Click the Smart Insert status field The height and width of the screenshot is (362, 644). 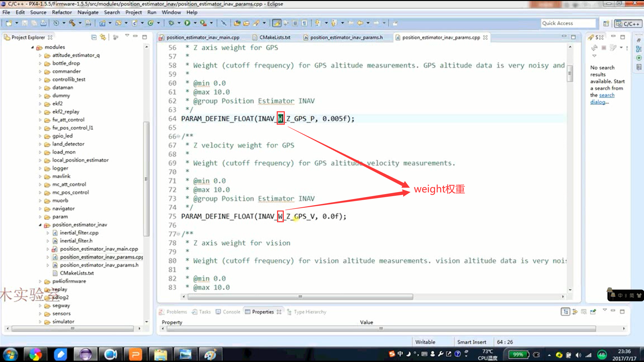coord(471,342)
